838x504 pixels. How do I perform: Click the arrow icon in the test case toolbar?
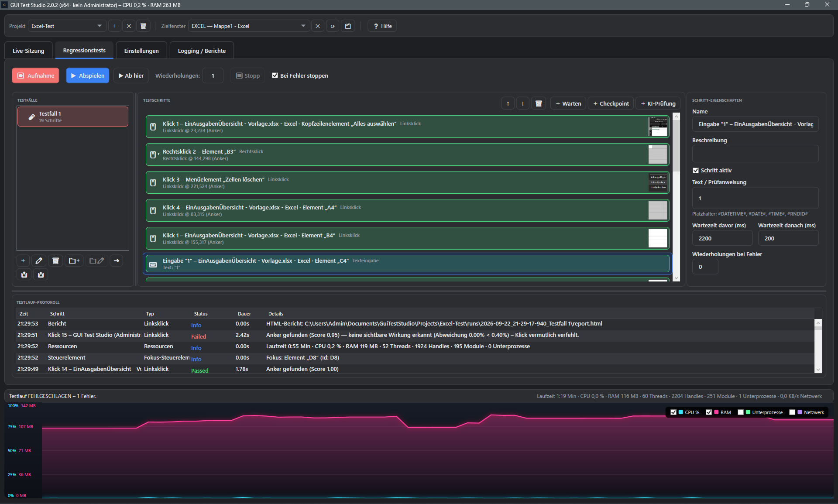click(117, 261)
